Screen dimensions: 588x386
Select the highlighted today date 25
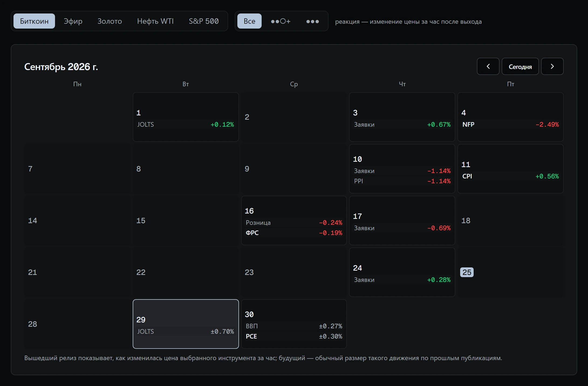tap(467, 272)
